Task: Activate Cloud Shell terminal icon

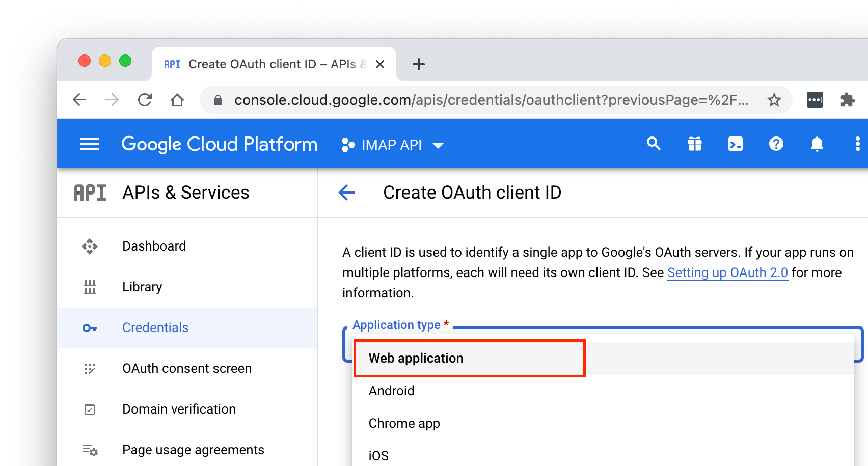Action: (x=736, y=144)
